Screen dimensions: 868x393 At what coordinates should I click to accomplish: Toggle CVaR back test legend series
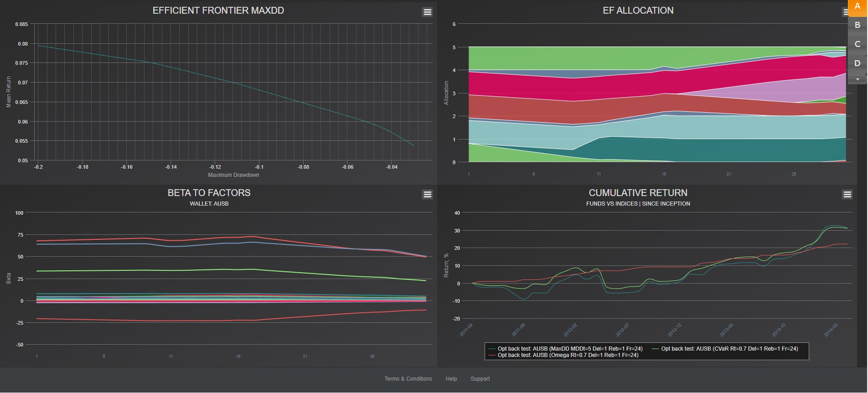click(725, 349)
